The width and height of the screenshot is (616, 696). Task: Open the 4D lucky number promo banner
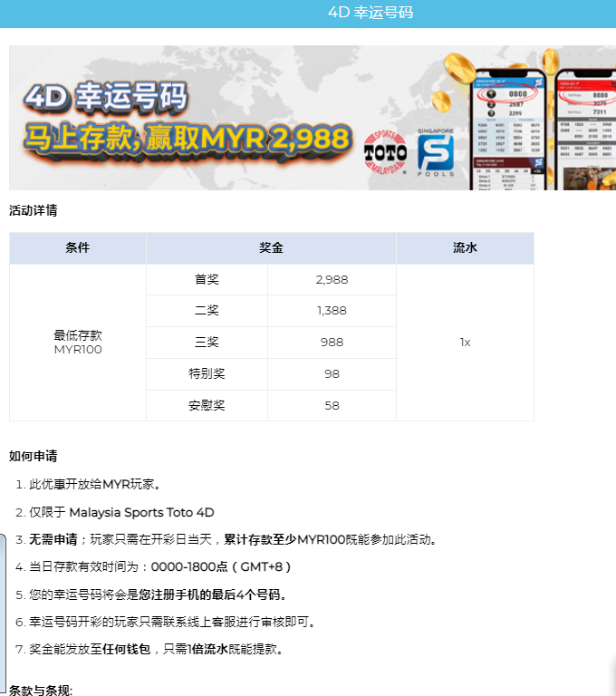click(313, 118)
